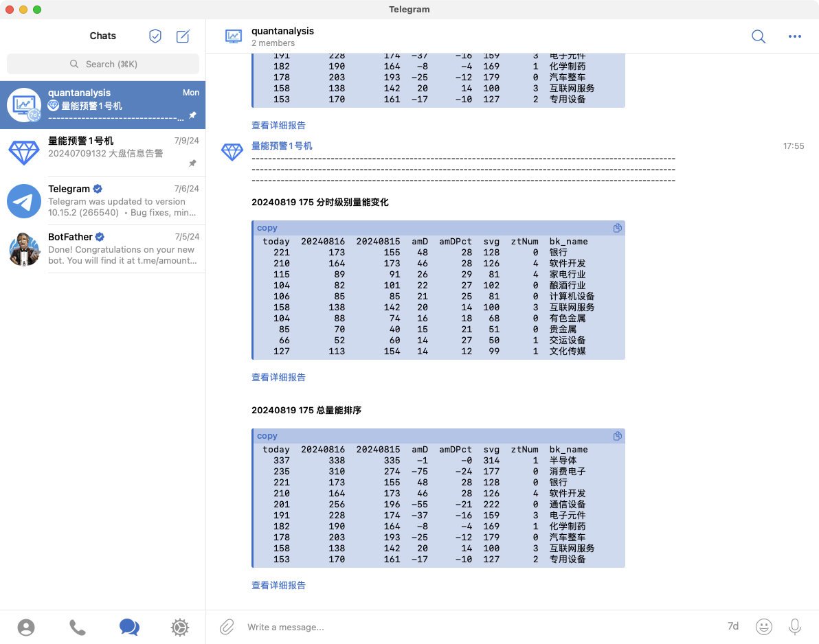Click the Chats heading in the sidebar
Viewport: 819px width, 644px height.
coord(103,36)
